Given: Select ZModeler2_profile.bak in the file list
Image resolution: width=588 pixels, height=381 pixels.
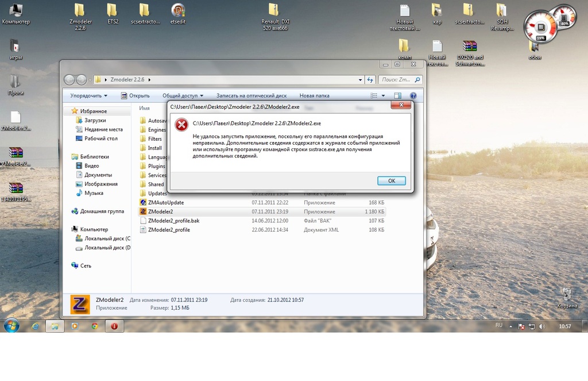Looking at the screenshot, I should 173,221.
